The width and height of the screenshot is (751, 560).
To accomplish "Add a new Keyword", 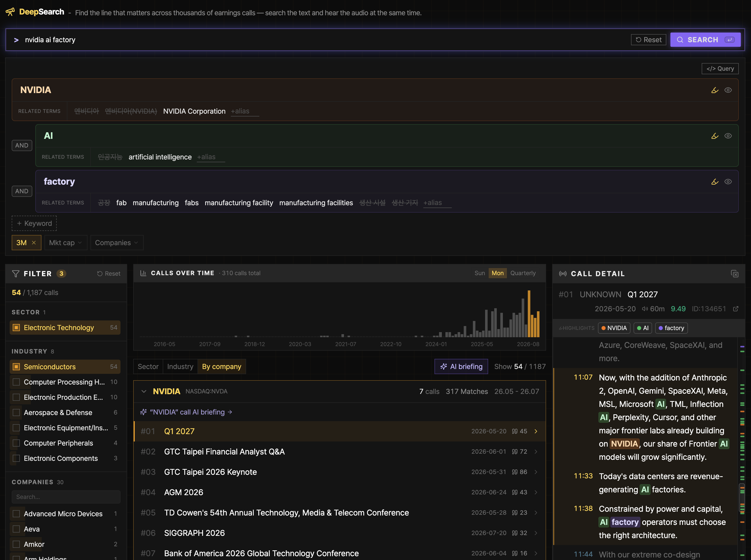I will click(x=34, y=223).
